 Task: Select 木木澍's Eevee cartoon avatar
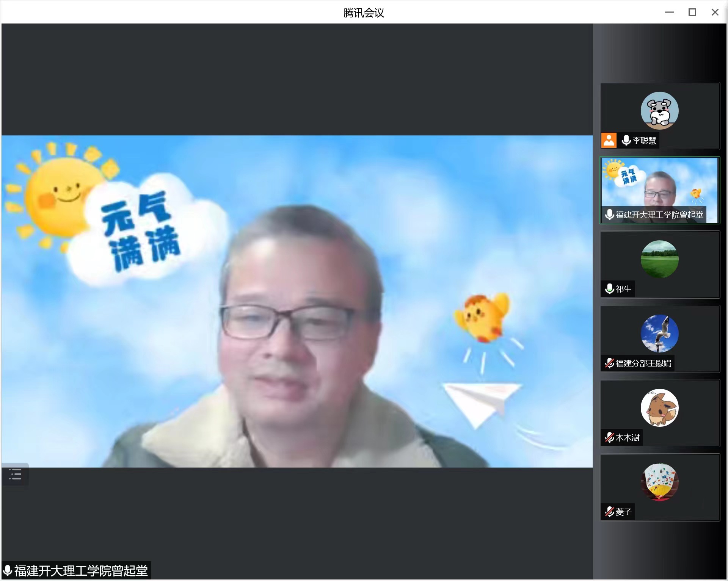(x=659, y=408)
